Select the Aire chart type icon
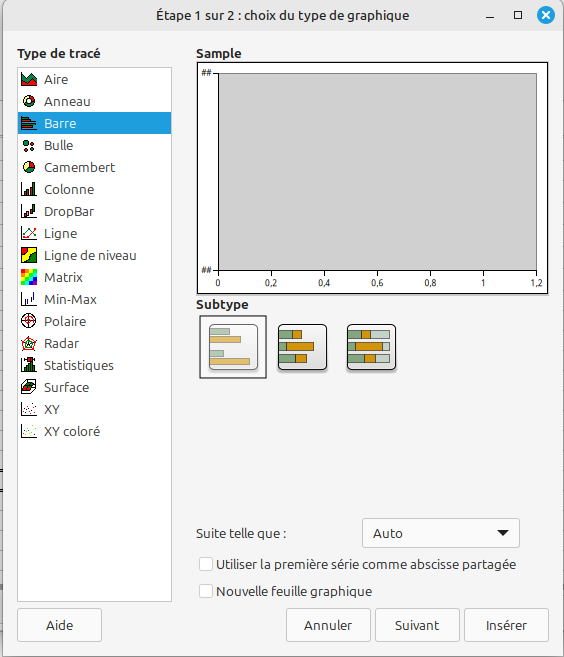Screen dimensions: 564x657 (29, 79)
